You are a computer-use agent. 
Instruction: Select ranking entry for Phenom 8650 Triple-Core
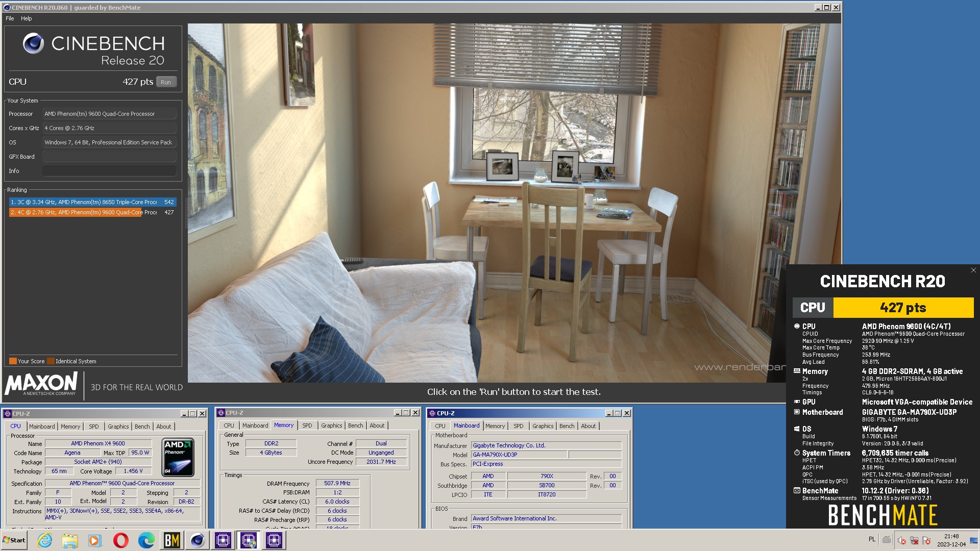92,202
